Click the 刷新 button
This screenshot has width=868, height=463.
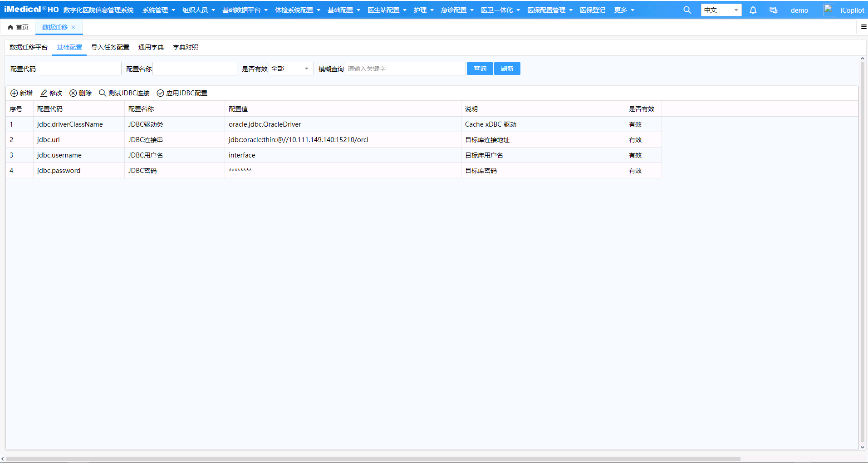click(x=507, y=69)
